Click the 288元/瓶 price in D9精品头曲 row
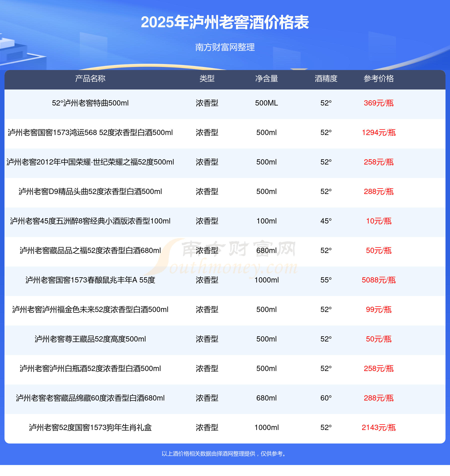This screenshot has height=476, width=450. click(x=379, y=191)
